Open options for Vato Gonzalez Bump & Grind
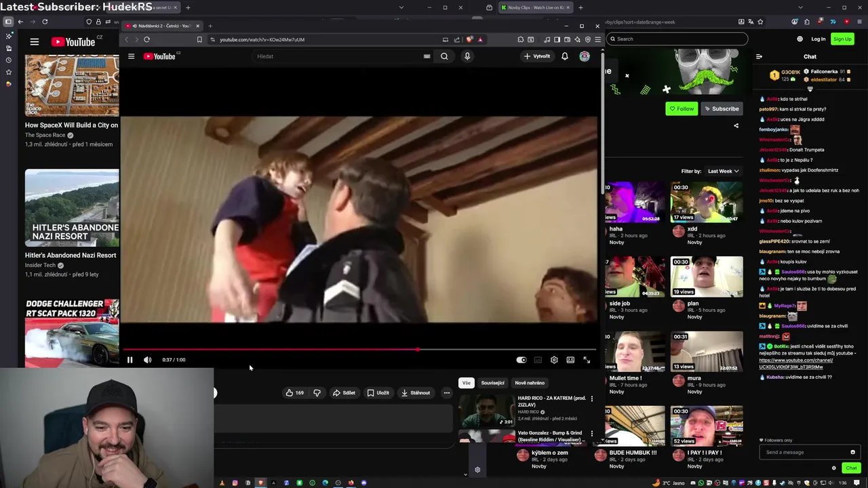Screen dimensions: 868x488 coord(591,433)
